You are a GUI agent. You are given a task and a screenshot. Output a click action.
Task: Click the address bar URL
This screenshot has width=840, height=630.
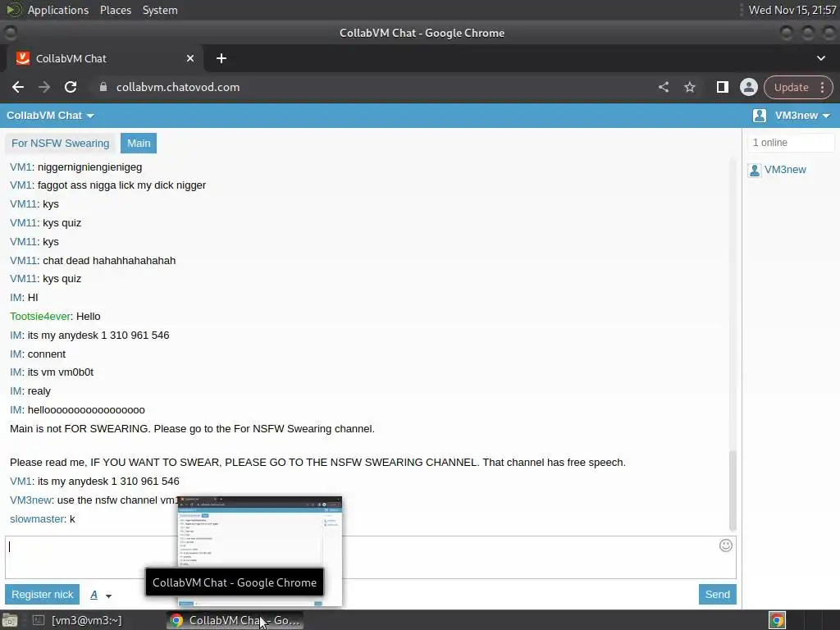pos(178,87)
